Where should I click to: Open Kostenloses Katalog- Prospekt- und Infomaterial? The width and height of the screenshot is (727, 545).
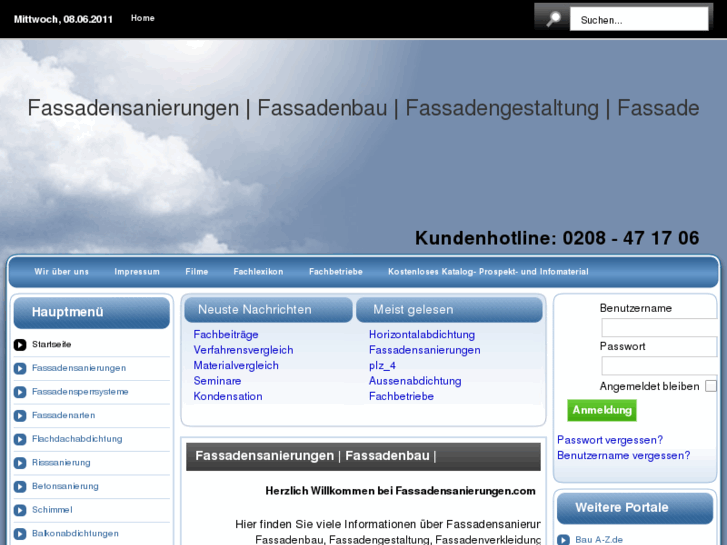coord(488,272)
